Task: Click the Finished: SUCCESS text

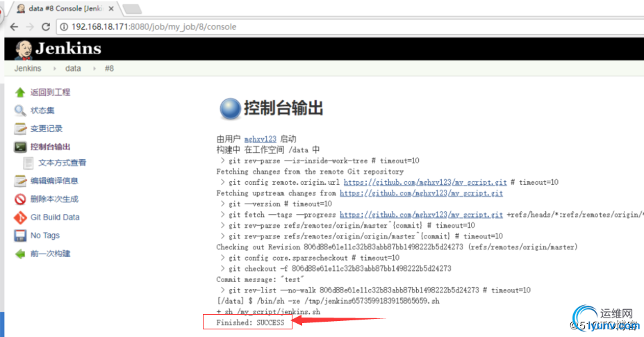Action: click(x=250, y=322)
